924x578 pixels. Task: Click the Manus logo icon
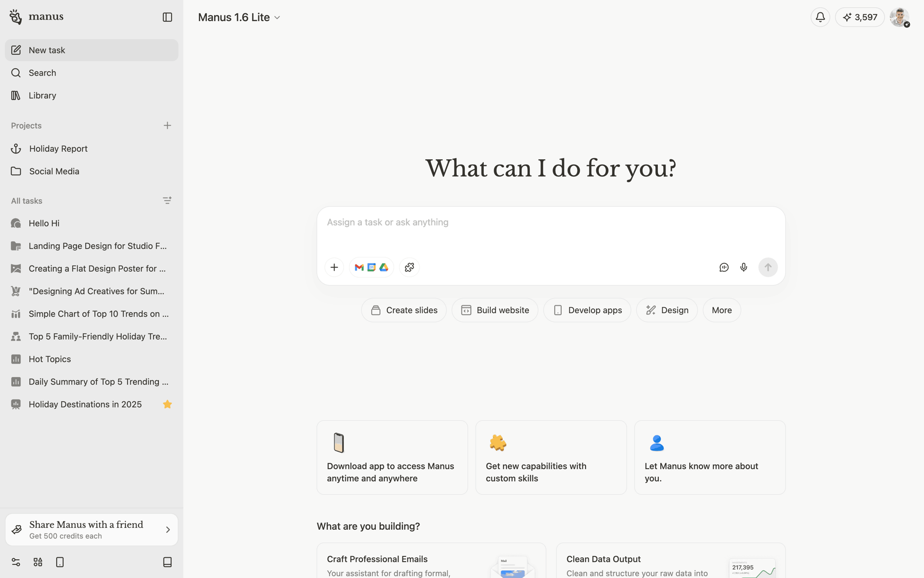pos(15,17)
